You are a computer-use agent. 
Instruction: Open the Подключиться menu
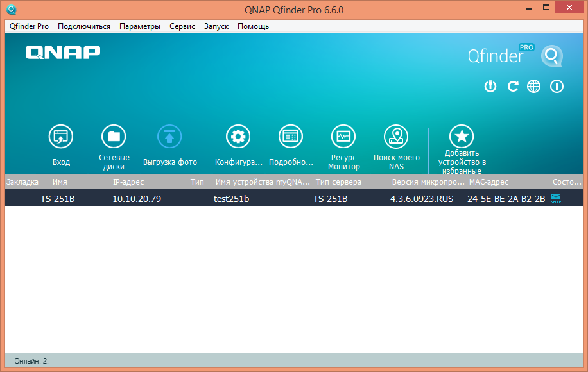point(84,26)
